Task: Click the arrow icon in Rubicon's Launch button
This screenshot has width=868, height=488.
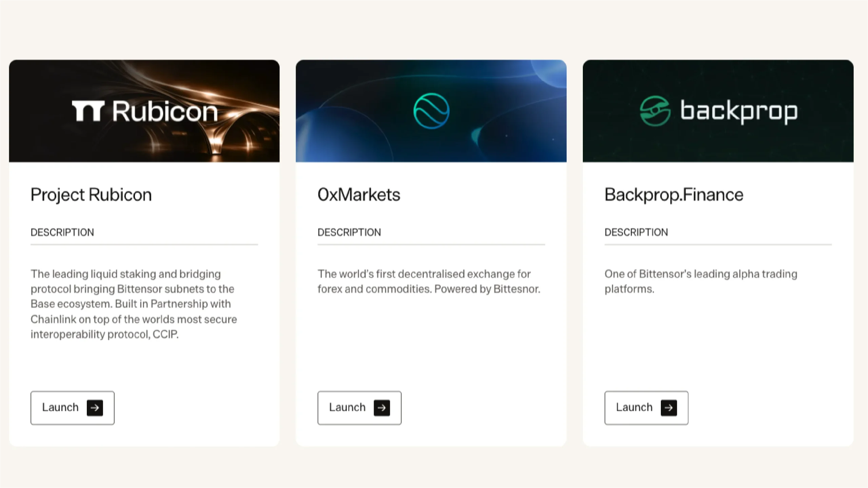Action: click(x=95, y=408)
